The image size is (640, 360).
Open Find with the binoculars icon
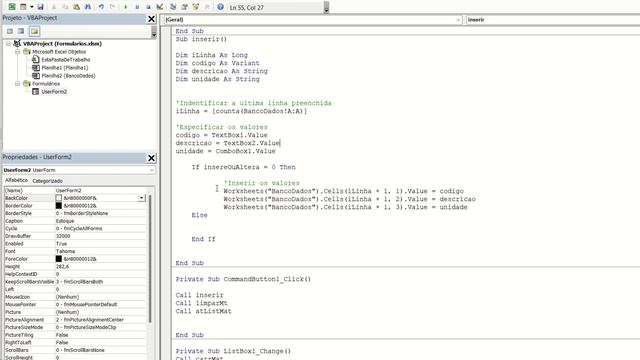tap(88, 7)
